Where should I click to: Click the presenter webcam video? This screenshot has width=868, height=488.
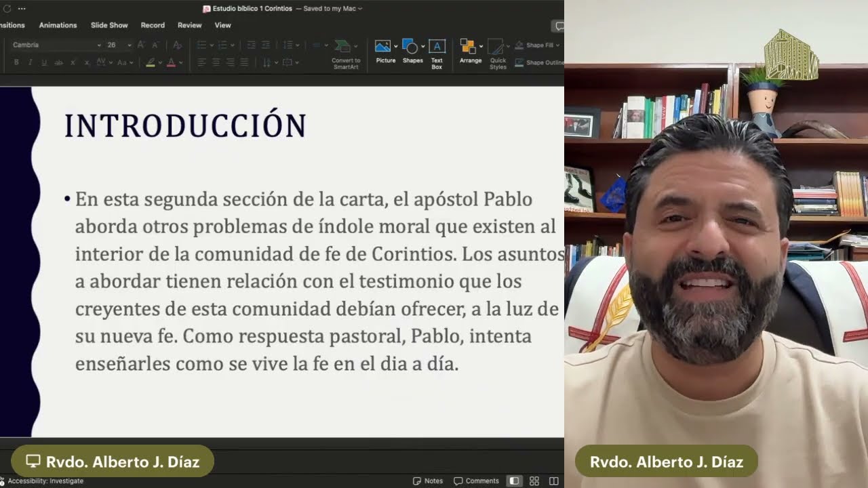click(716, 244)
